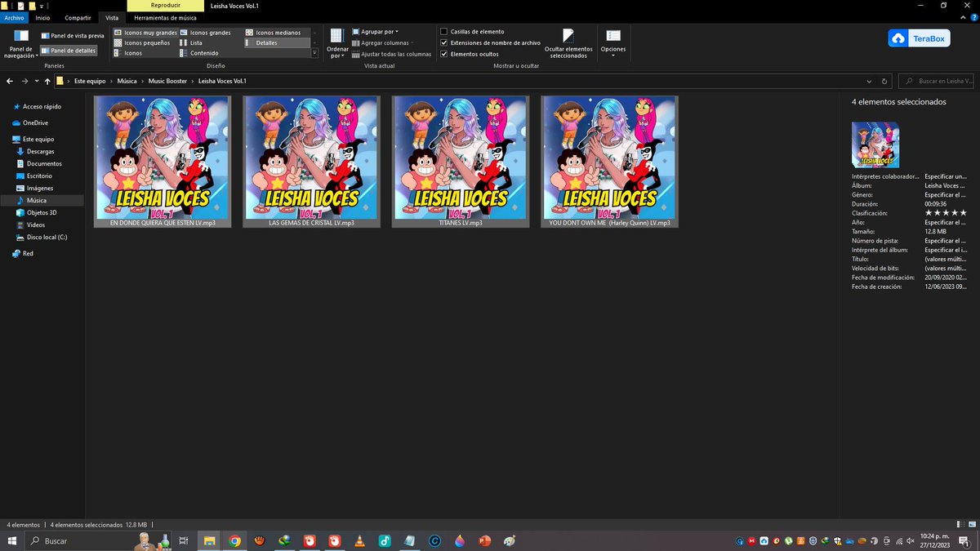Open Descargas folder in sidebar
Viewport: 980px width, 551px height.
point(40,152)
